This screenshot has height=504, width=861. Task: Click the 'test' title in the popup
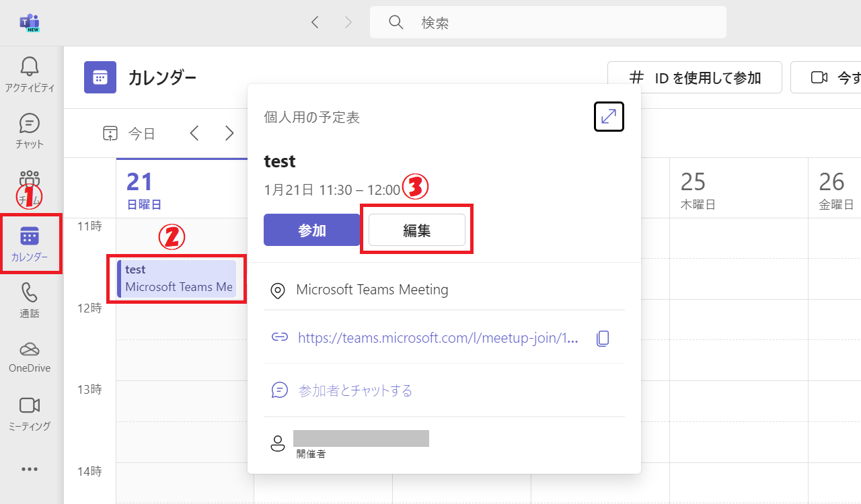280,161
